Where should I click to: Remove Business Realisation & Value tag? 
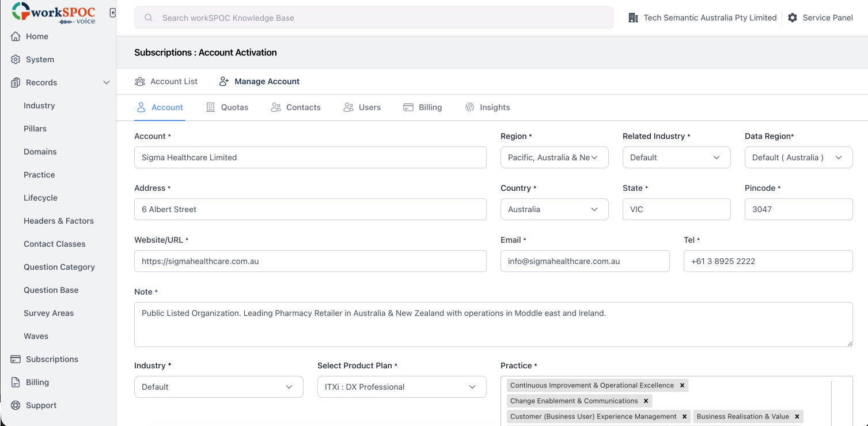797,416
